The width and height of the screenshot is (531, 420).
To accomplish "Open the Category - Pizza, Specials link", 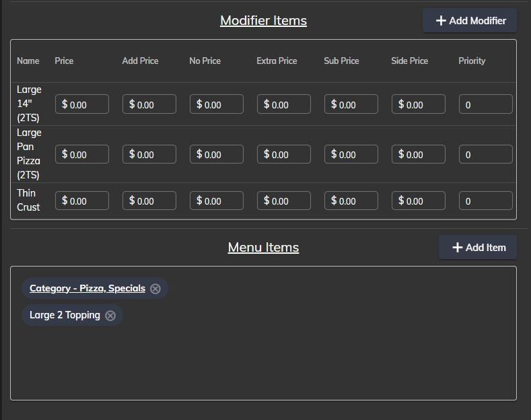I will click(x=87, y=288).
